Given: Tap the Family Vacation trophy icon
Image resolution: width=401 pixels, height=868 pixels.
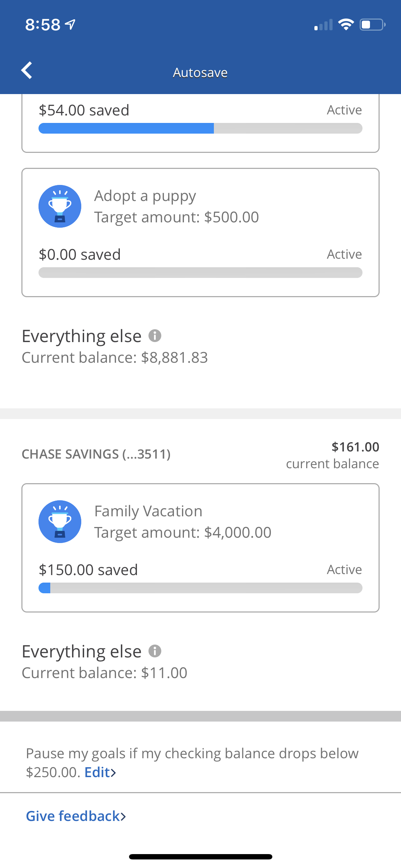Looking at the screenshot, I should tap(60, 522).
